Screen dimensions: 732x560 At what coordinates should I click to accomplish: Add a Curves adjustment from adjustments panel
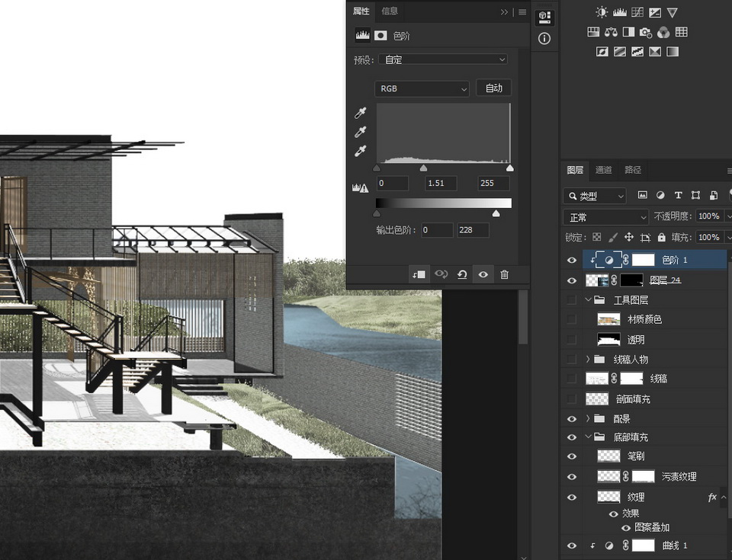coord(637,12)
